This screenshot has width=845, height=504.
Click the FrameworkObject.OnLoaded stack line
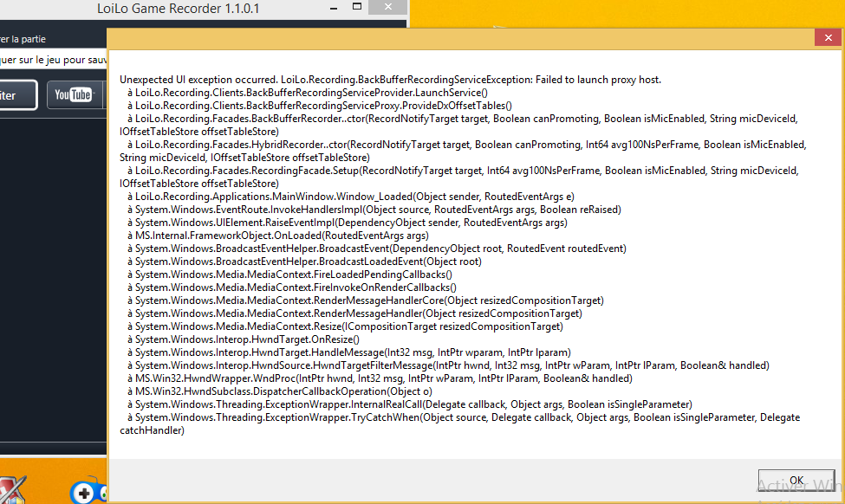point(278,236)
